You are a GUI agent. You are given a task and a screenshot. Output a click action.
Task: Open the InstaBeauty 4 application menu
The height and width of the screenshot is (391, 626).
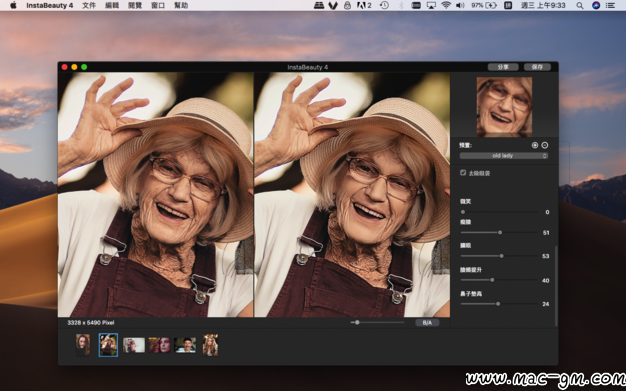pyautogui.click(x=50, y=6)
